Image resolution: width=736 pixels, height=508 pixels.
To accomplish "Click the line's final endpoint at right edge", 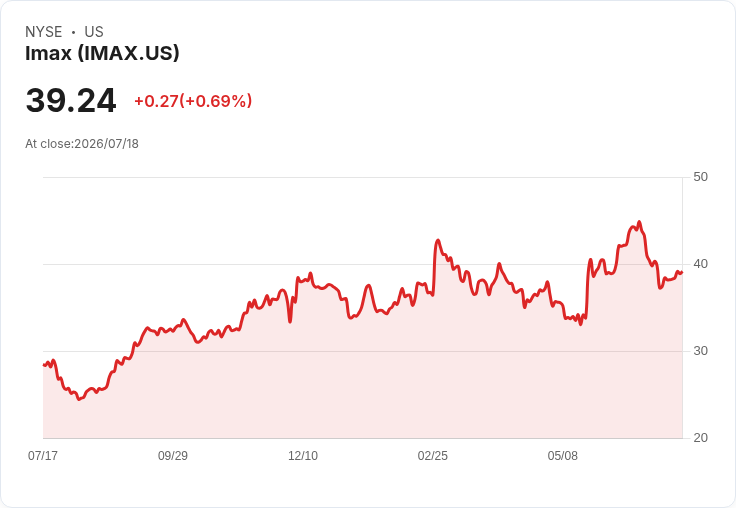I will point(682,272).
